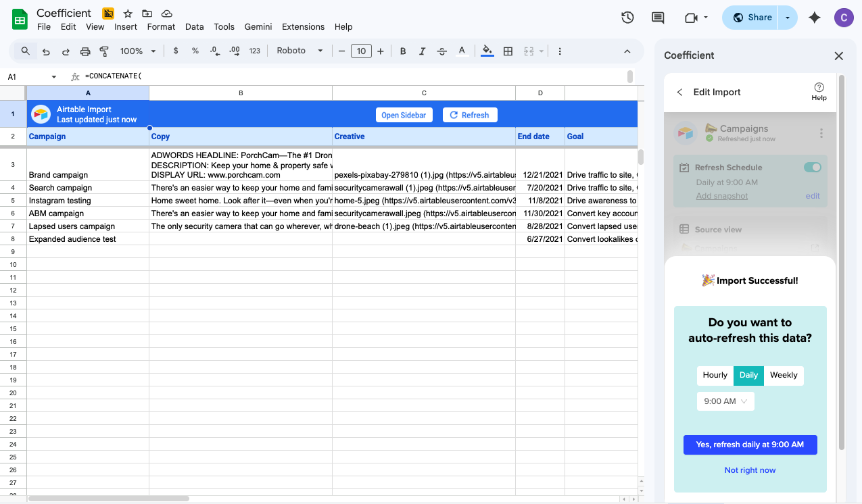Disable the Refresh Schedule toggle
Viewport: 862px width, 504px height.
point(812,167)
